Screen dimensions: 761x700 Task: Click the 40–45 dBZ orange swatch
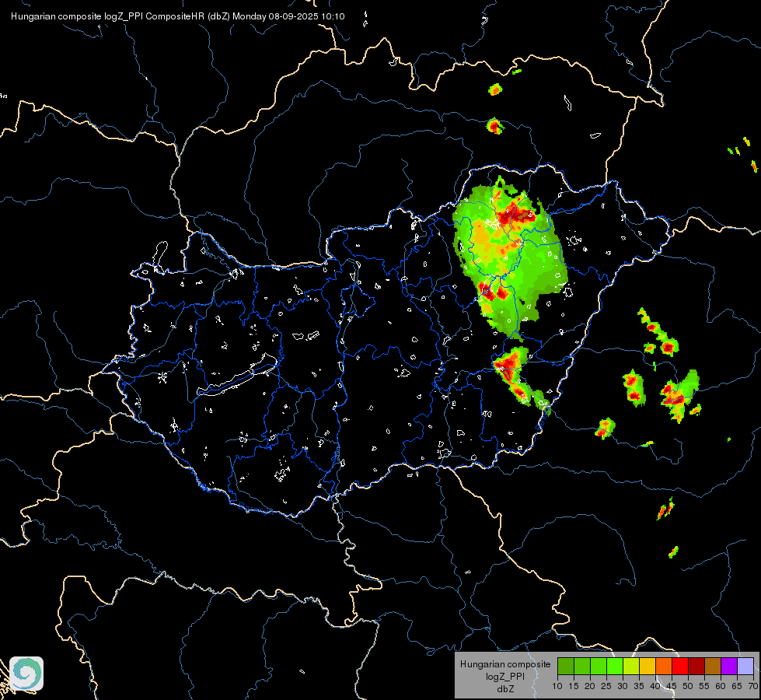[664, 666]
